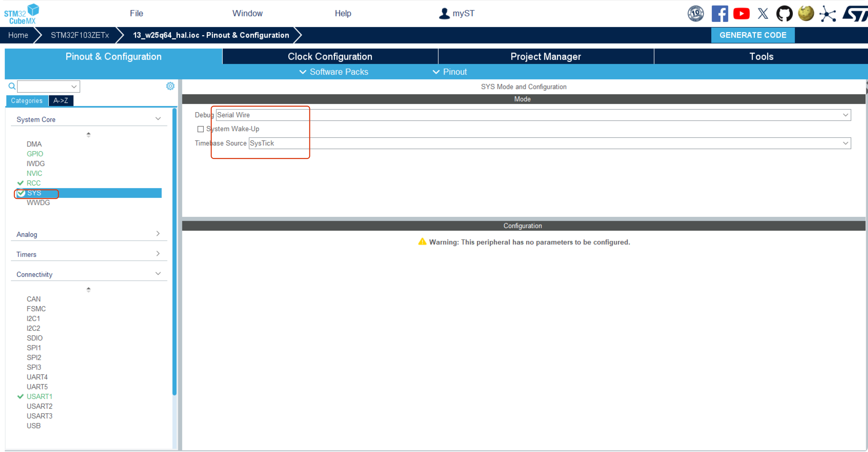This screenshot has height=452, width=868.
Task: Click the search magnifier icon
Action: [x=12, y=86]
